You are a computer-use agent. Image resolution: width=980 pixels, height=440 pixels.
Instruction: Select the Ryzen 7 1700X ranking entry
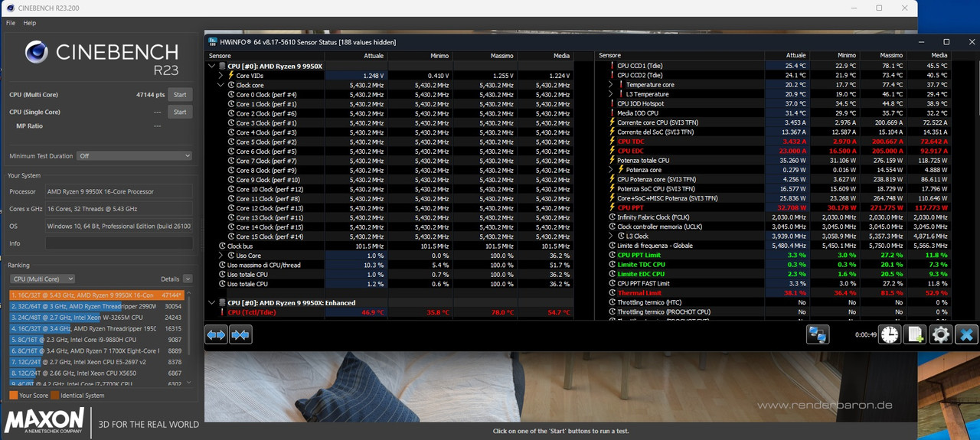[97, 350]
